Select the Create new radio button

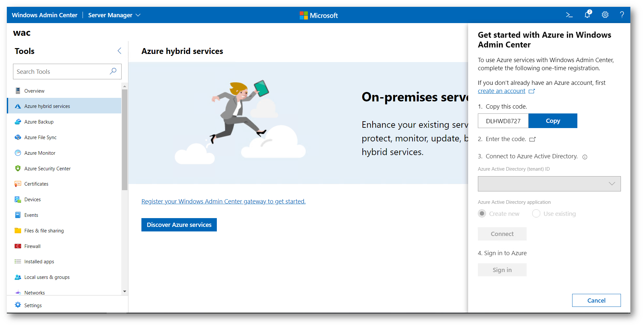coord(482,214)
